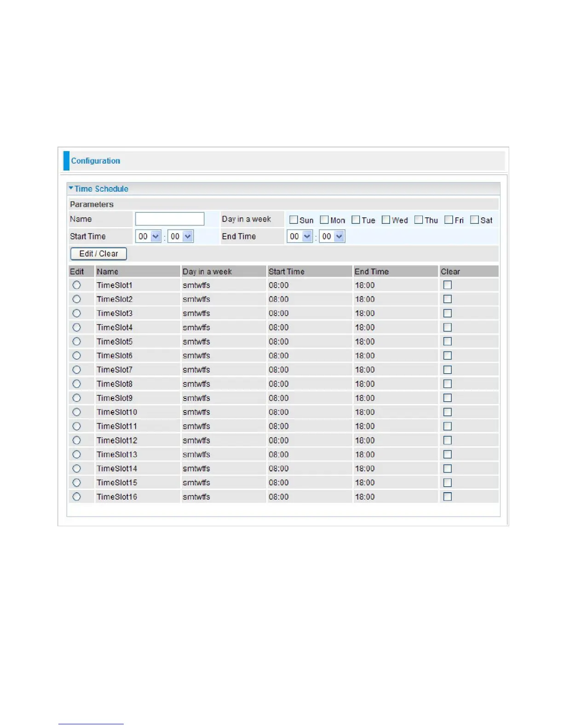Check the Wed day checkbox
The height and width of the screenshot is (728, 563).
tap(386, 220)
